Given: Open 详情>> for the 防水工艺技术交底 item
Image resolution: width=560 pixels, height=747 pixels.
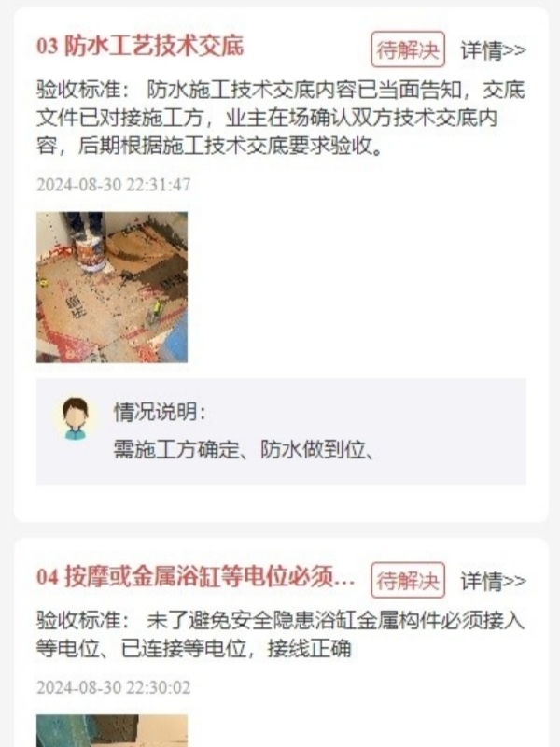Looking at the screenshot, I should [x=493, y=50].
